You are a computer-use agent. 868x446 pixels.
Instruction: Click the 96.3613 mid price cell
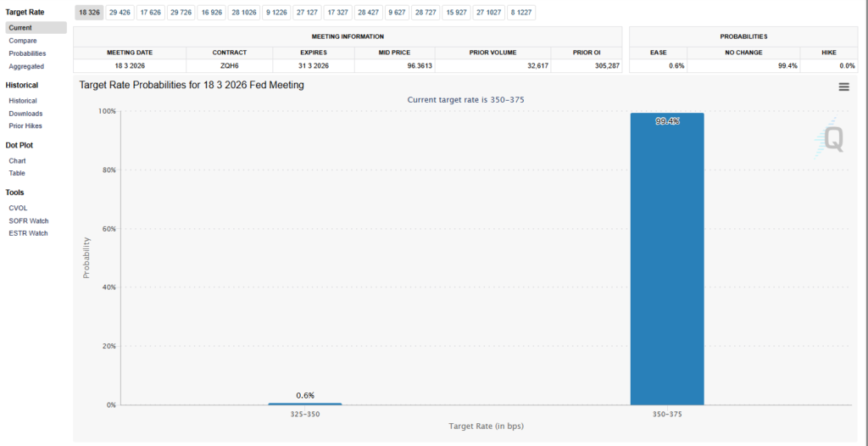click(x=395, y=65)
